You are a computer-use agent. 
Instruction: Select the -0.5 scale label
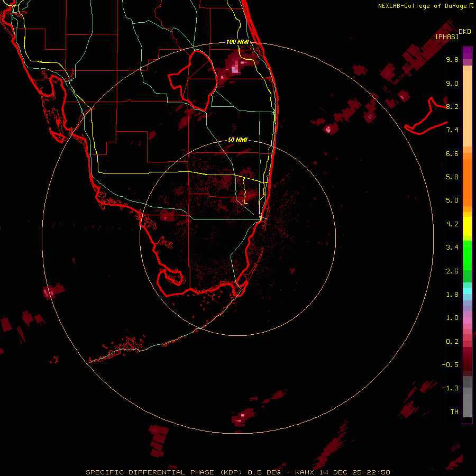pyautogui.click(x=450, y=365)
